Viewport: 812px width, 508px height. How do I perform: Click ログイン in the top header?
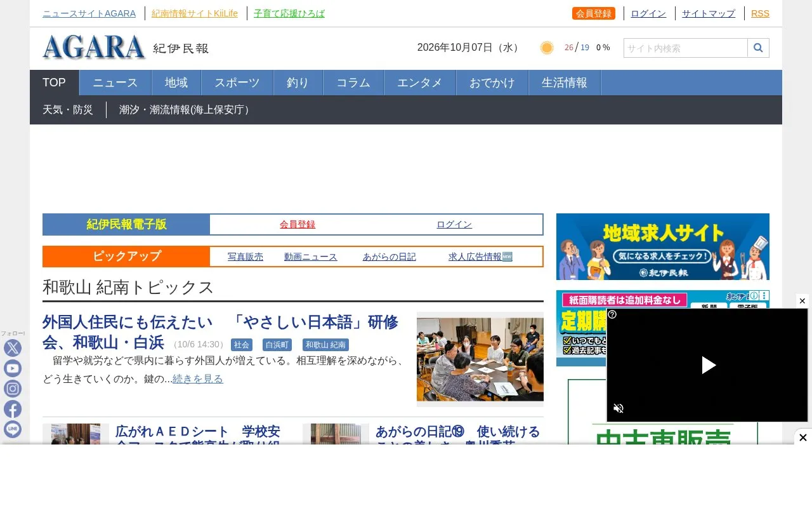coord(648,13)
